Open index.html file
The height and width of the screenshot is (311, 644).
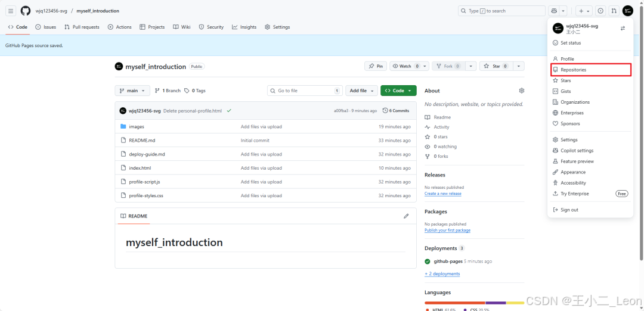coord(140,168)
